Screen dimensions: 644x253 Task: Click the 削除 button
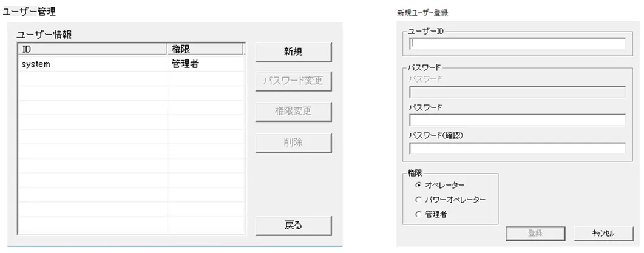pos(293,143)
